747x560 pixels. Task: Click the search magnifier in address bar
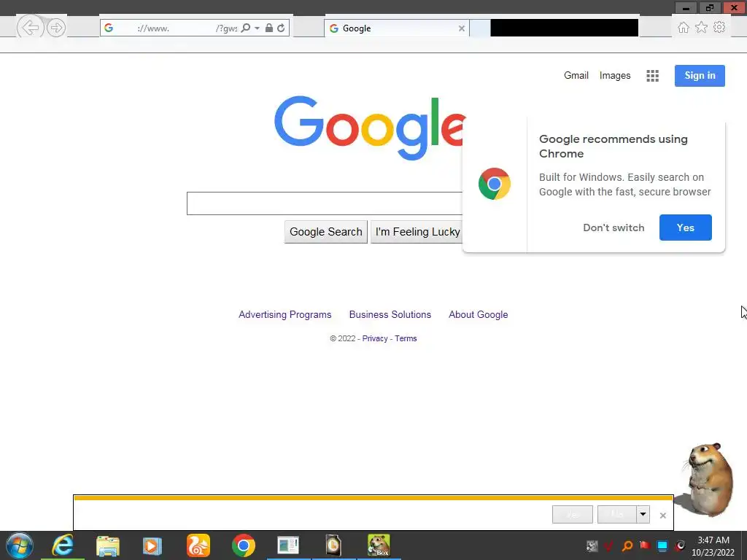pyautogui.click(x=245, y=28)
